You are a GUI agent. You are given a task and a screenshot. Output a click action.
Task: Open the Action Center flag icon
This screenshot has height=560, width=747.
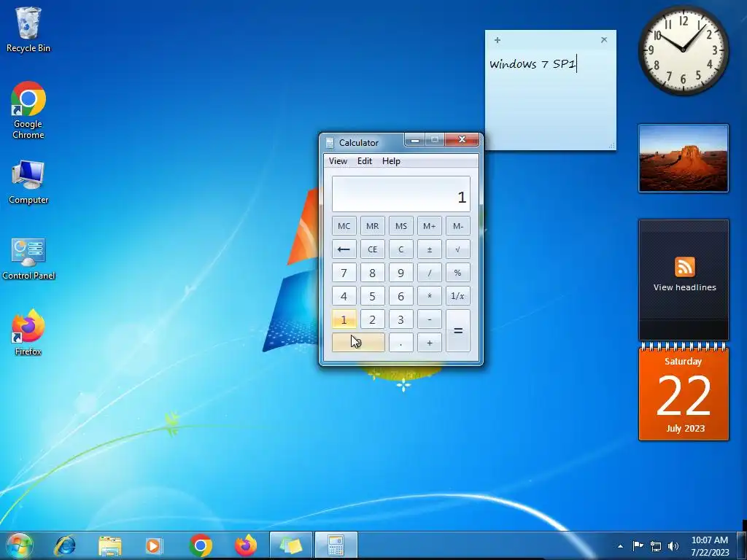pyautogui.click(x=638, y=545)
